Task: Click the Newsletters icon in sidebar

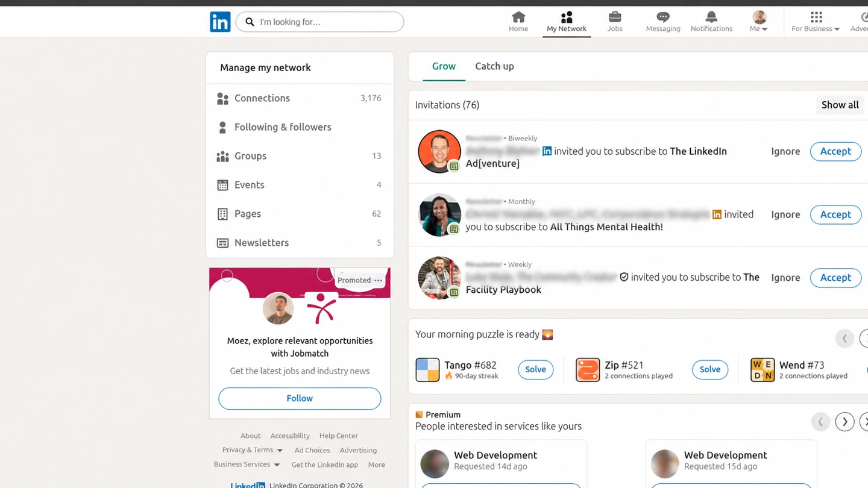Action: pyautogui.click(x=222, y=243)
